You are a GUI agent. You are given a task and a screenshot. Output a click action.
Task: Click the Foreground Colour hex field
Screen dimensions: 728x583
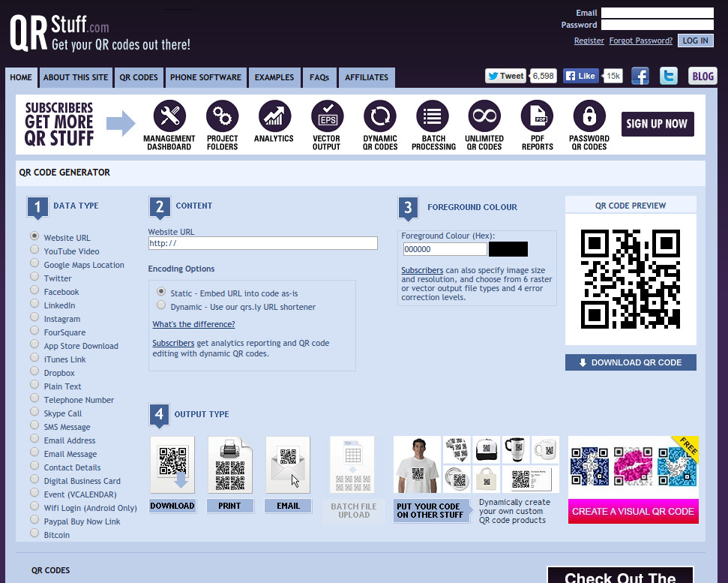tap(445, 249)
